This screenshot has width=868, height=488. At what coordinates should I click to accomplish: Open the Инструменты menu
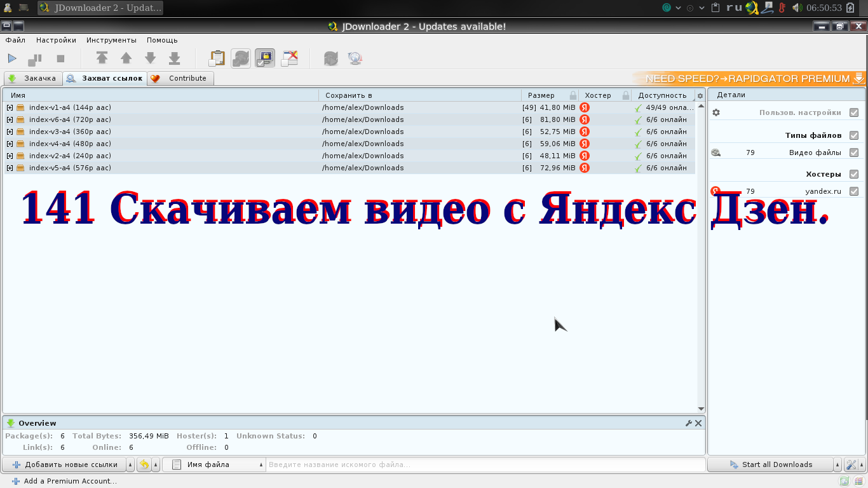[x=111, y=40]
